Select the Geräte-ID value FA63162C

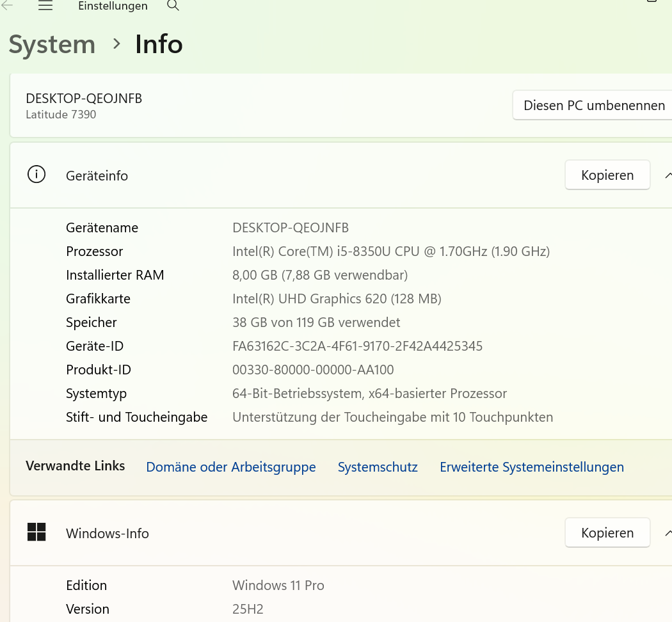pos(357,346)
